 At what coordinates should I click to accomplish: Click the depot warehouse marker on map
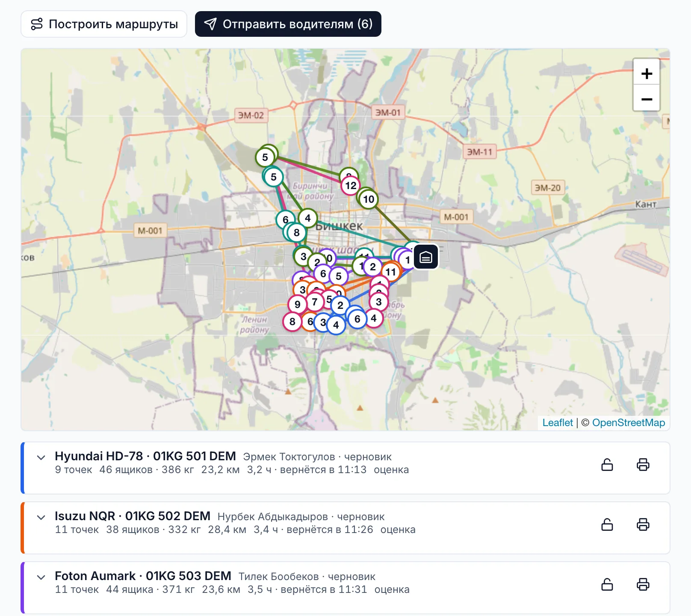pos(426,257)
